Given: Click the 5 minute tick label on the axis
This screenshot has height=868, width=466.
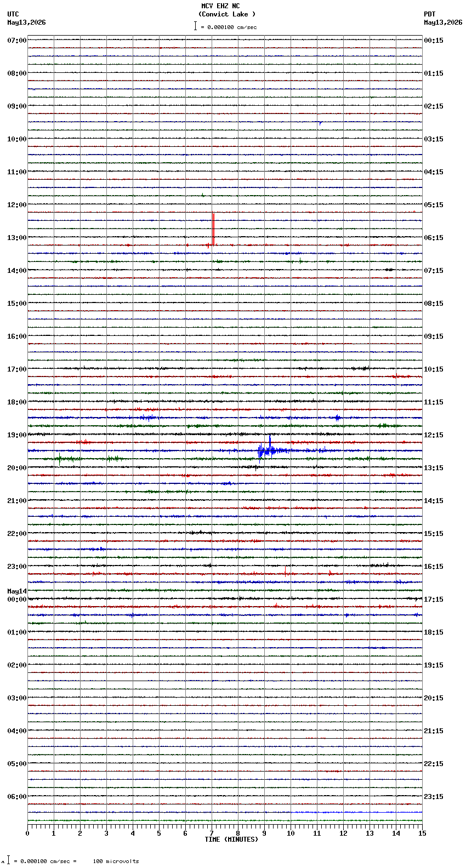Looking at the screenshot, I should pyautogui.click(x=159, y=833).
